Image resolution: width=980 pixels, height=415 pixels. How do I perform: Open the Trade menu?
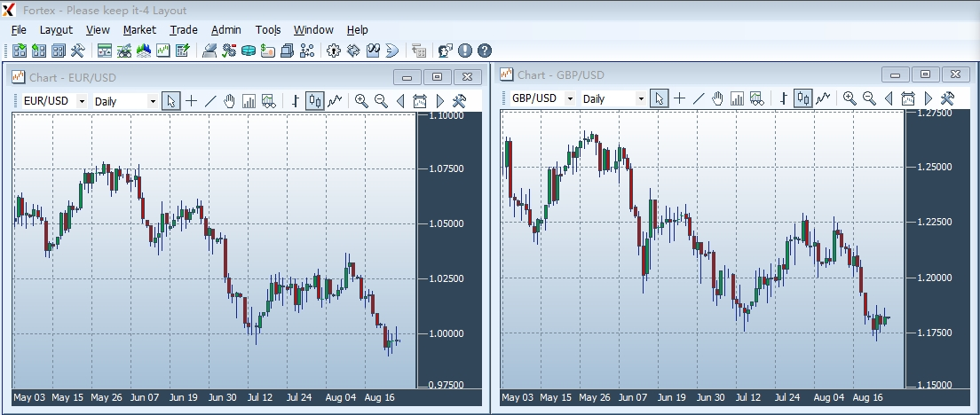click(x=184, y=30)
